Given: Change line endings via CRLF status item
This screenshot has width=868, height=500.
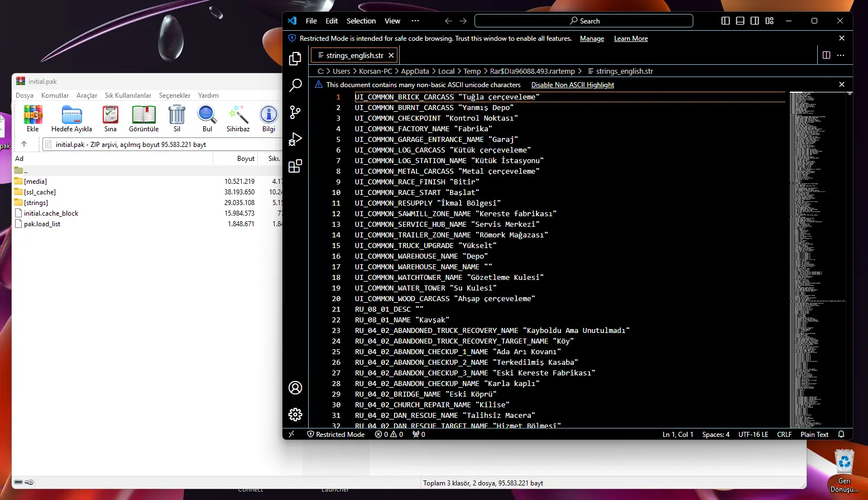Looking at the screenshot, I should pos(784,434).
